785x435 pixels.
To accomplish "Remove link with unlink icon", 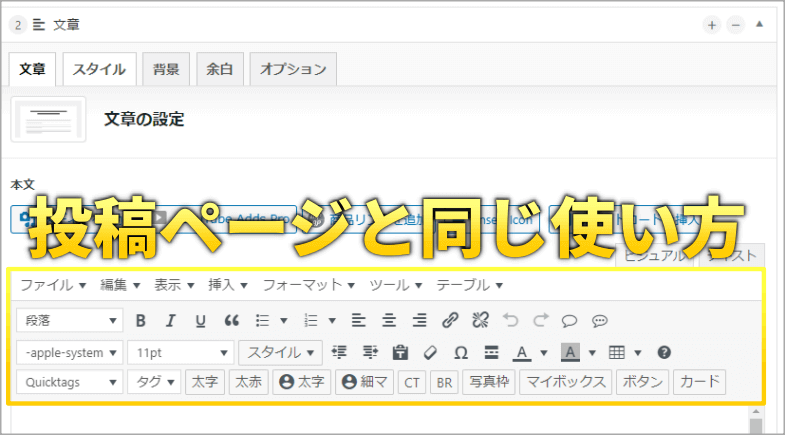I will coord(480,320).
